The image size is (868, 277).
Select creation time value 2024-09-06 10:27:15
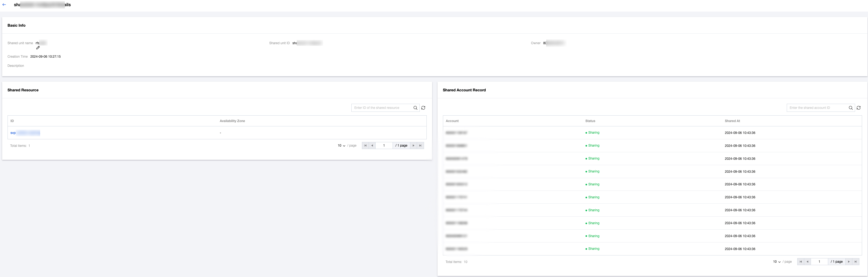pos(45,57)
